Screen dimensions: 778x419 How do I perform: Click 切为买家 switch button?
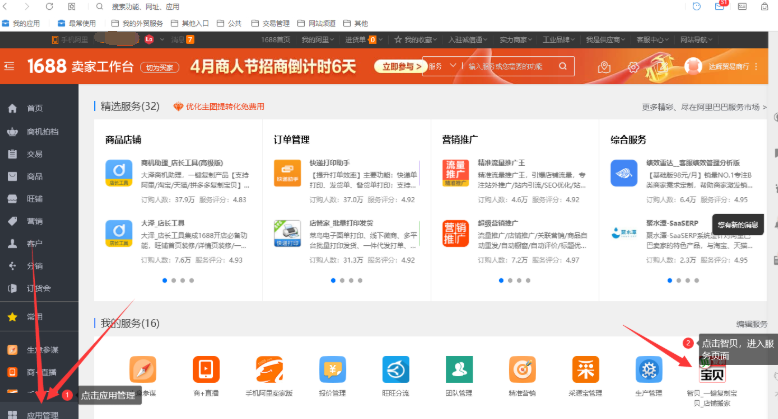coord(160,68)
